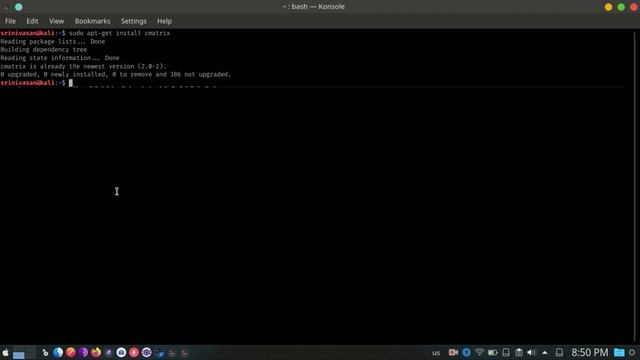Open the View menu
The height and width of the screenshot is (360, 640).
[56, 21]
